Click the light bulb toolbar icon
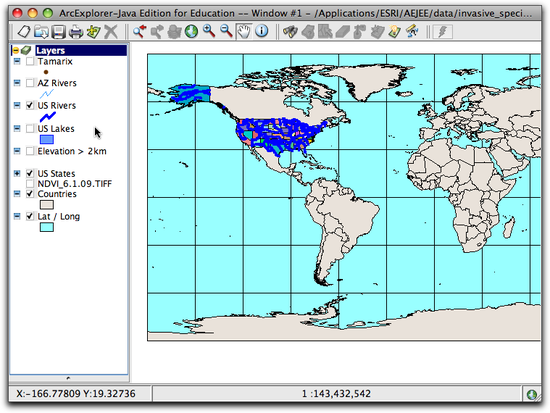 [395, 32]
